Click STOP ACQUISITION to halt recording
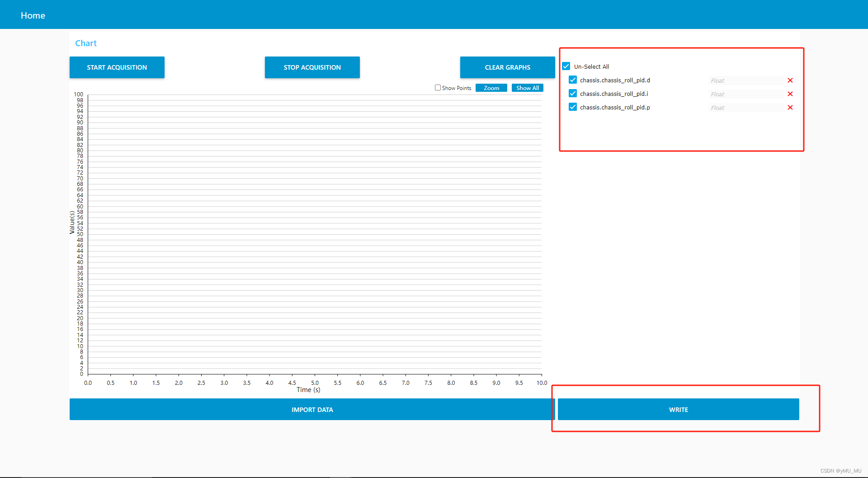The image size is (868, 478). tap(312, 67)
